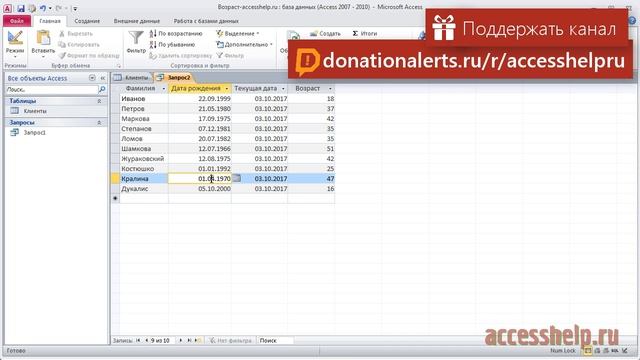Go to previous record button
The height and width of the screenshot is (360, 640).
[x=146, y=340]
